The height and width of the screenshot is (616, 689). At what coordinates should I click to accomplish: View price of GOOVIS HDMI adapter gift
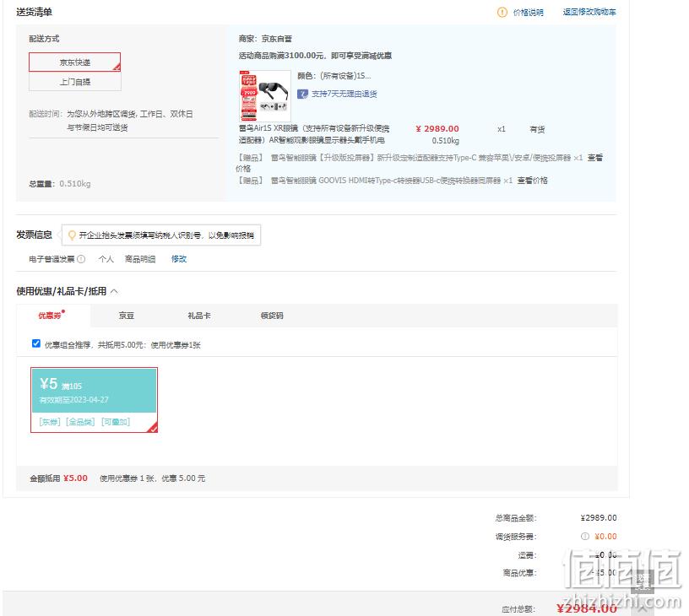point(532,181)
